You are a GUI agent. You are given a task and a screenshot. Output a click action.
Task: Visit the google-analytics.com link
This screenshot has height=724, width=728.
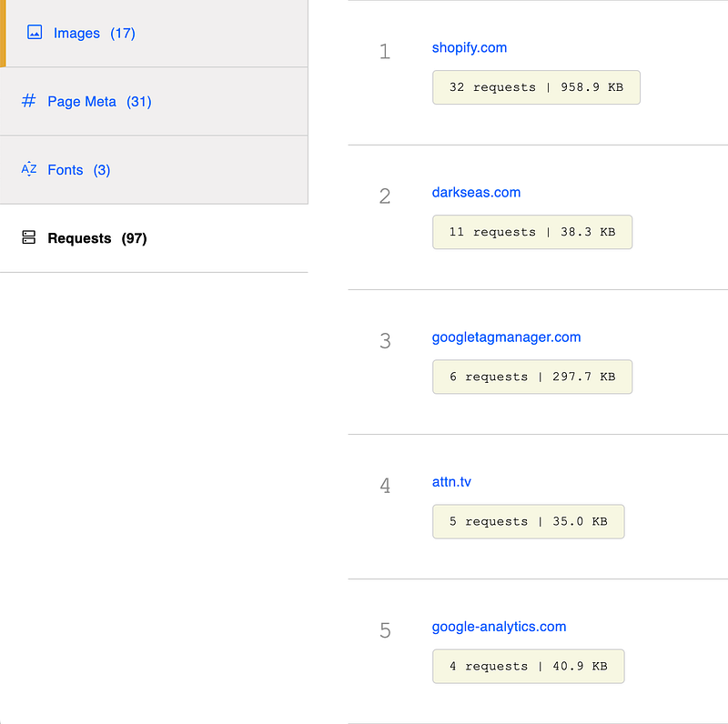(x=499, y=626)
